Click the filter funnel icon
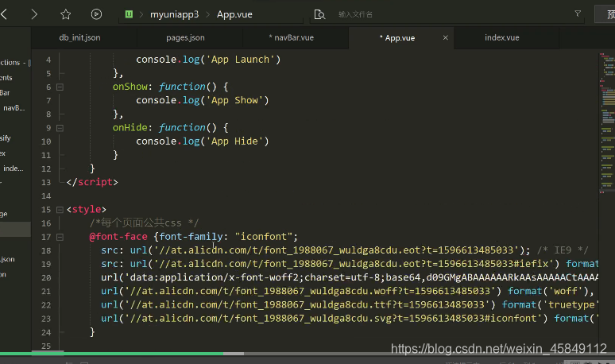Image resolution: width=615 pixels, height=364 pixels. (578, 14)
